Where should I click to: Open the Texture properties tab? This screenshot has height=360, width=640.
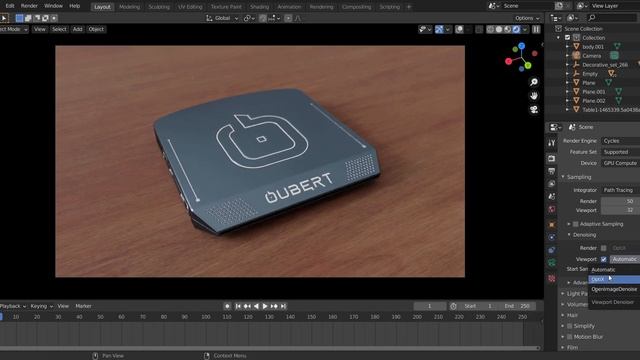click(552, 278)
